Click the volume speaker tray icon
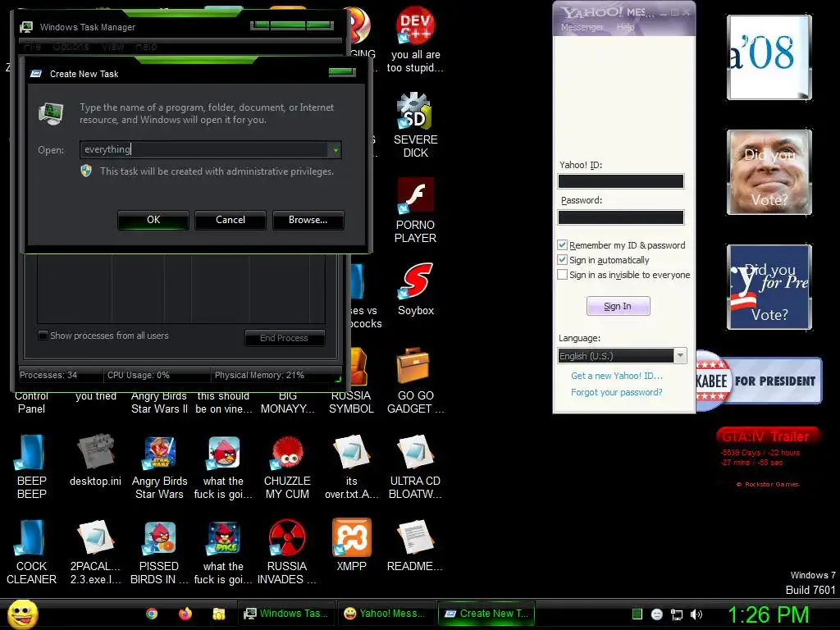The height and width of the screenshot is (630, 840). [x=696, y=614]
